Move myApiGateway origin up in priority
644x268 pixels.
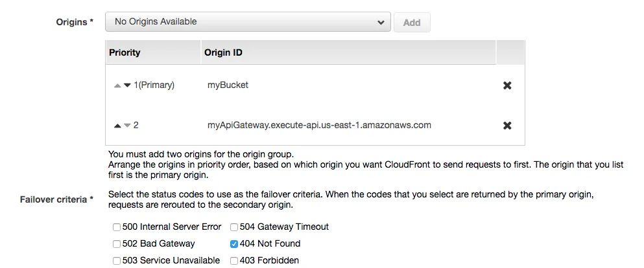tap(117, 126)
